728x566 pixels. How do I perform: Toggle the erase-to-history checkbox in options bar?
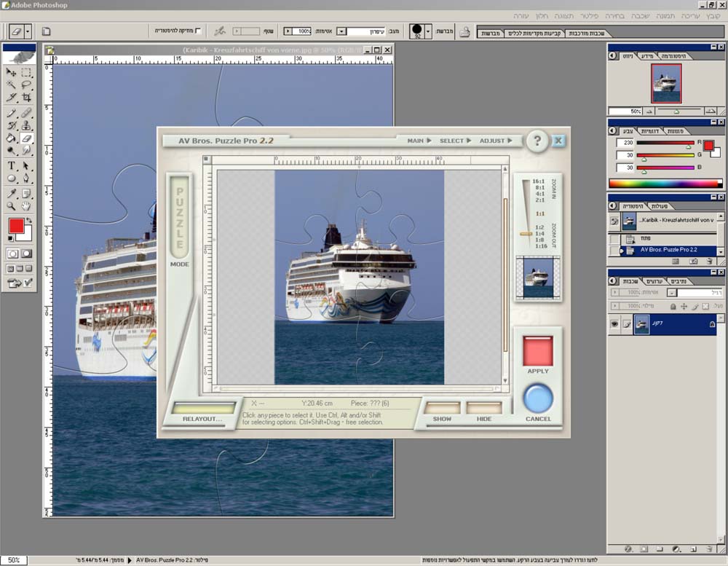[x=198, y=31]
